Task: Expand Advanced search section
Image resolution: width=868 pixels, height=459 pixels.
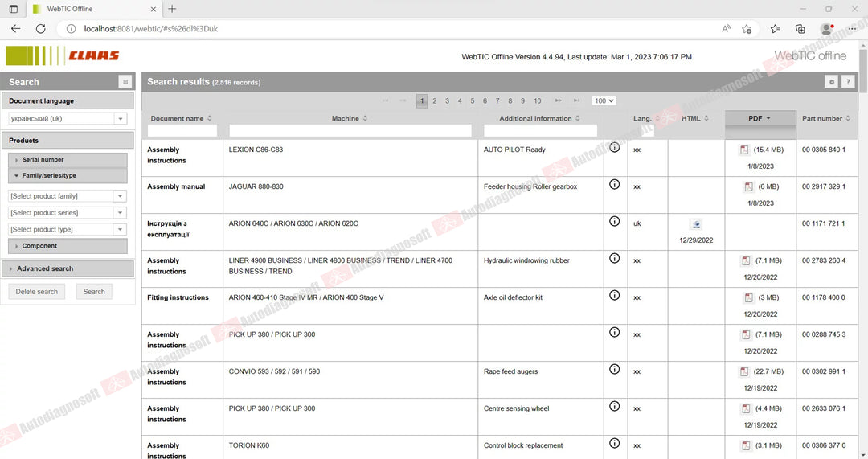Action: click(68, 268)
